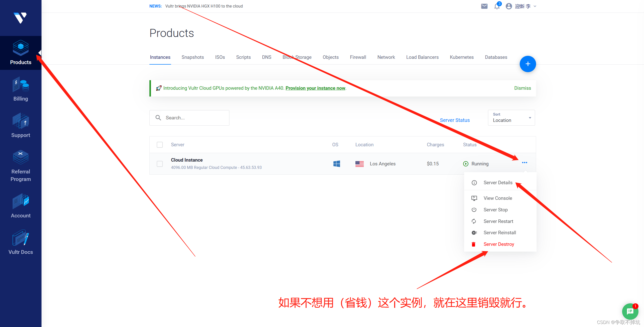Open the three-dot actions menu
The height and width of the screenshot is (327, 644).
525,163
